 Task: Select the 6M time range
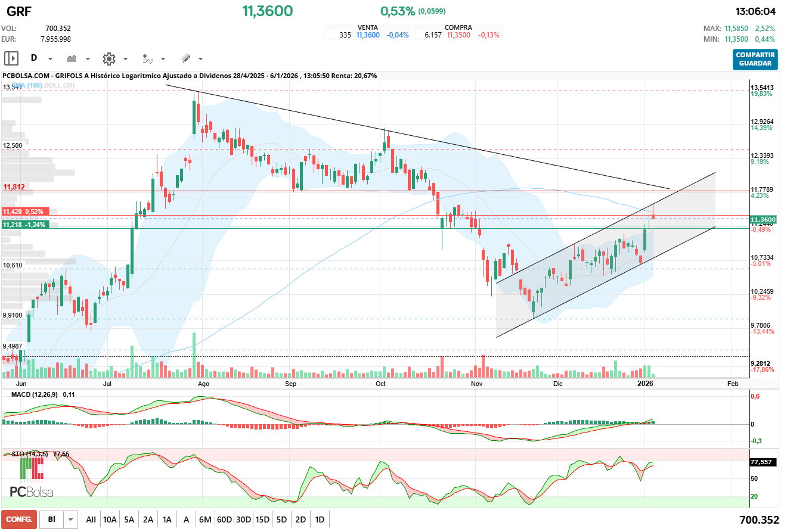pos(205,519)
